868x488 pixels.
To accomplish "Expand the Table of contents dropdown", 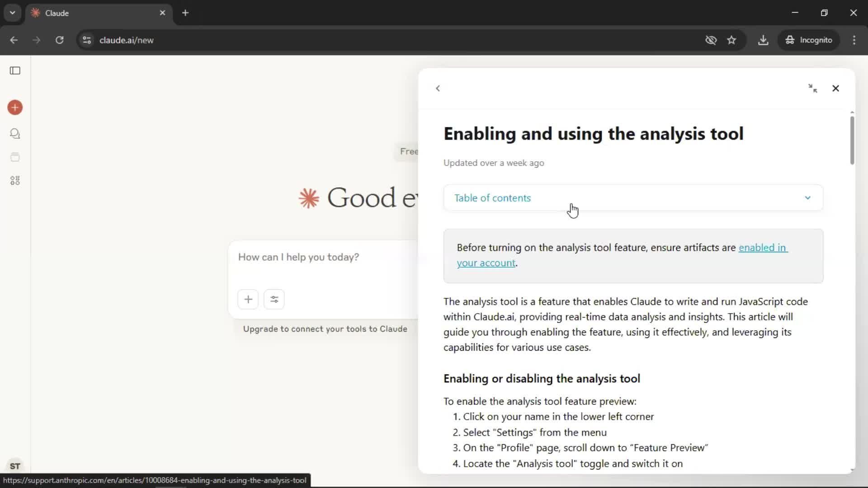I will [x=633, y=198].
